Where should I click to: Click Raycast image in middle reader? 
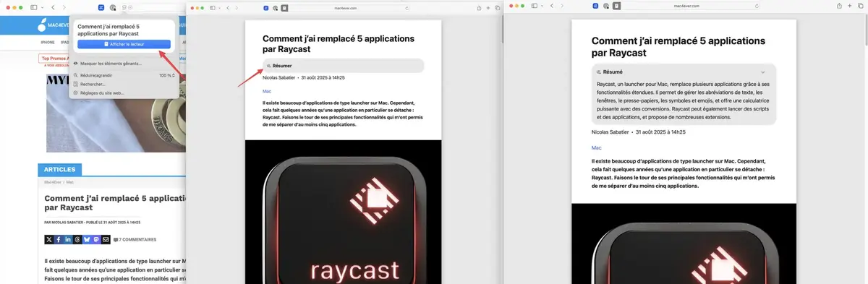coord(344,212)
